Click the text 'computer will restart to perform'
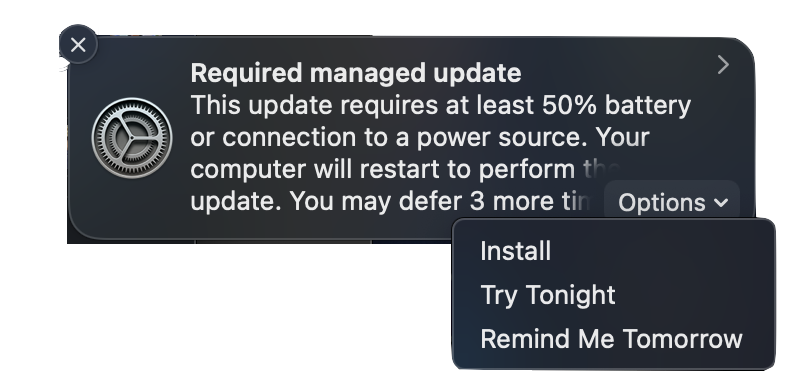This screenshot has width=788, height=380. [382, 170]
